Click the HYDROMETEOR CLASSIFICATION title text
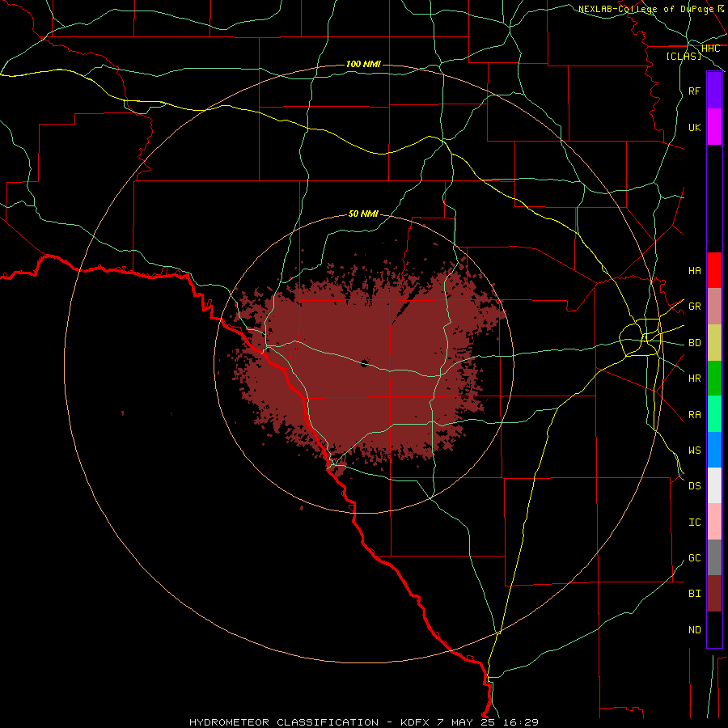 point(284,722)
